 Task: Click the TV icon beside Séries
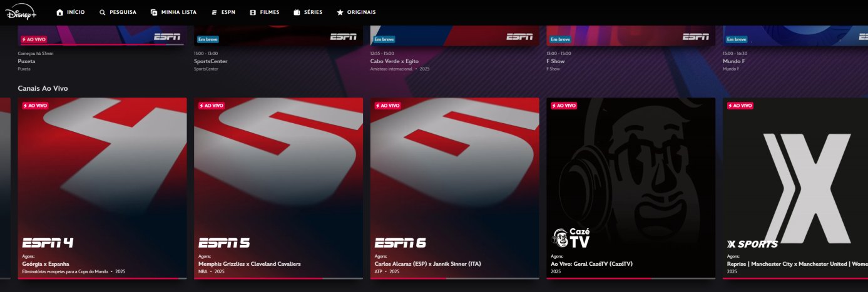tap(297, 13)
